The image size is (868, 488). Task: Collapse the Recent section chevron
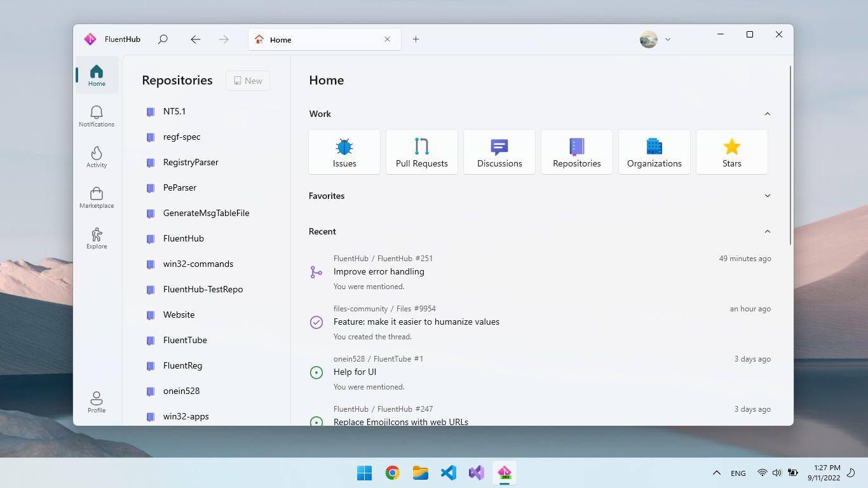click(x=768, y=231)
